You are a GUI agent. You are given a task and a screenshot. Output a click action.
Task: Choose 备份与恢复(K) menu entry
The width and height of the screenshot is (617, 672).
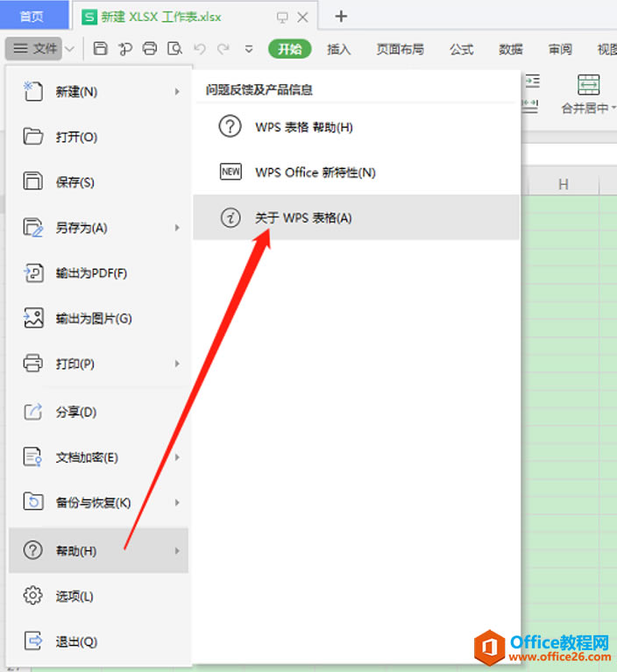99,502
